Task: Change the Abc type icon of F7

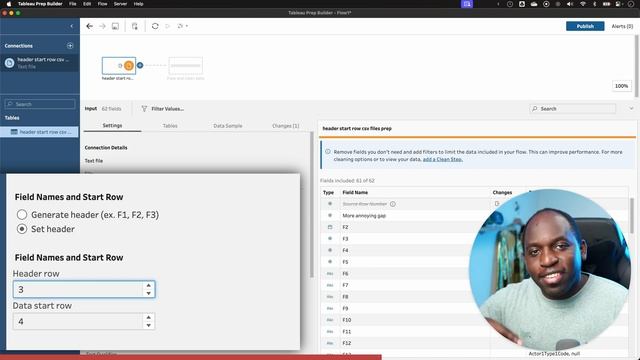Action: (330, 285)
